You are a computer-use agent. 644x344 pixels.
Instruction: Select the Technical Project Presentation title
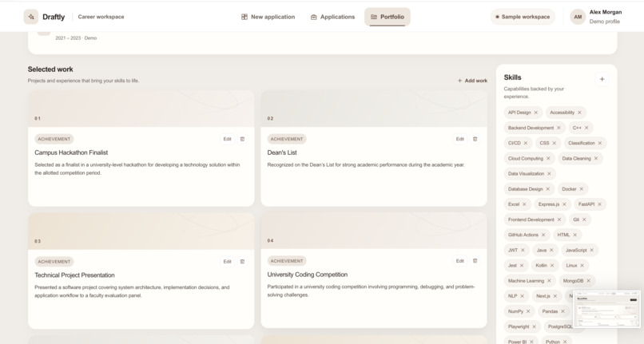tap(74, 275)
